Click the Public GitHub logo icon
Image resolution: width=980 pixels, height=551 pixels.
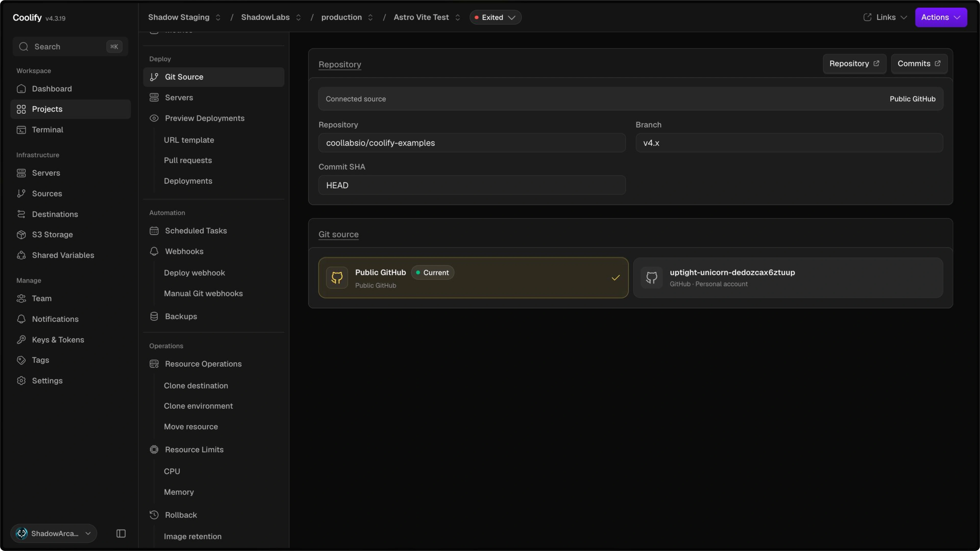pos(337,278)
